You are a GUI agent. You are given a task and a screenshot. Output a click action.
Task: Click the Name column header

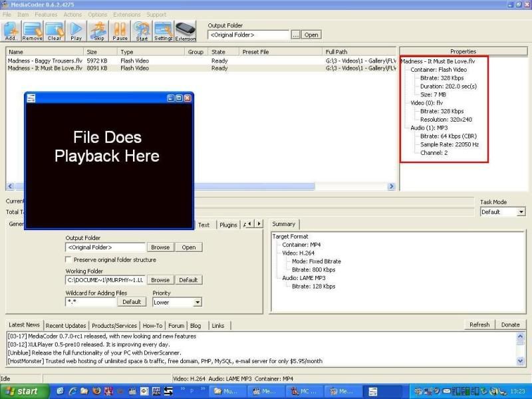click(x=45, y=52)
